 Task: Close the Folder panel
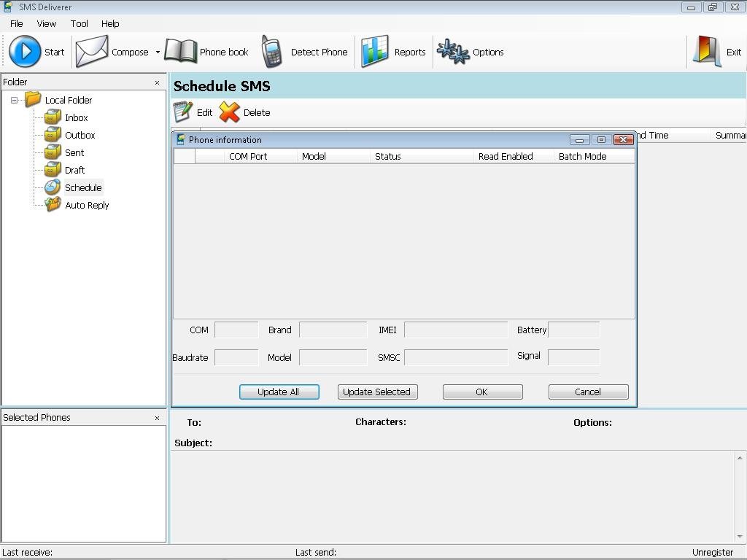(158, 83)
